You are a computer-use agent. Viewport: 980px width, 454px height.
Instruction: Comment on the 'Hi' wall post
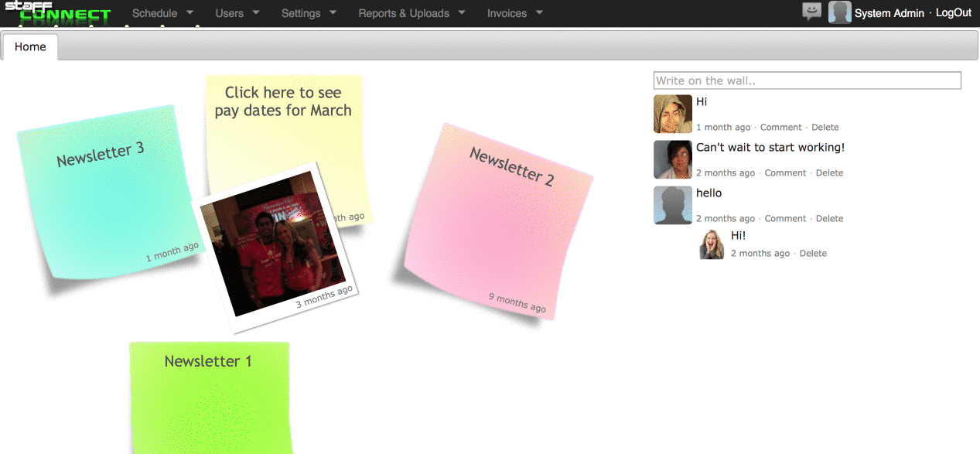tap(780, 127)
